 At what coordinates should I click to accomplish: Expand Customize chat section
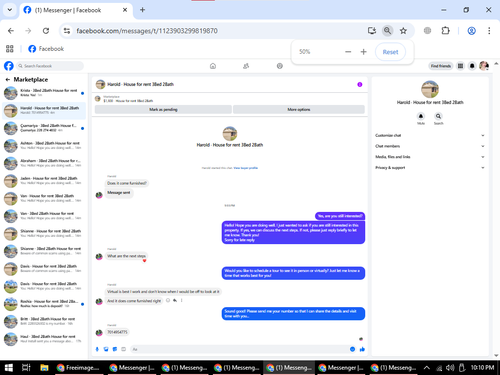pyautogui.click(x=430, y=135)
